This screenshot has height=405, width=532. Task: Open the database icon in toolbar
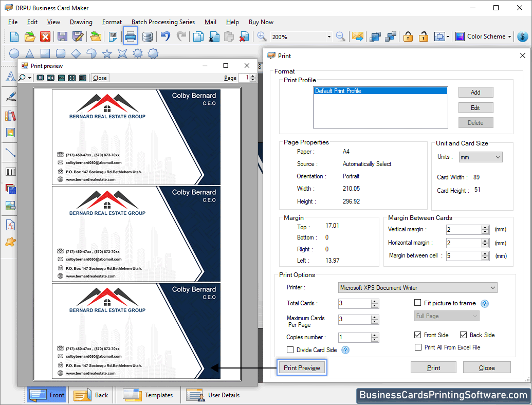(x=147, y=36)
